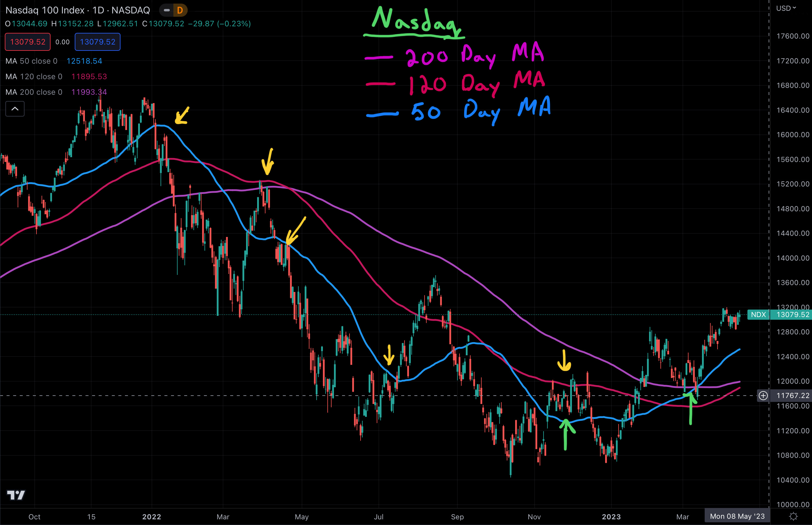Click the MA 50 value 12518.54
Image resolution: width=812 pixels, height=525 pixels.
pos(84,61)
